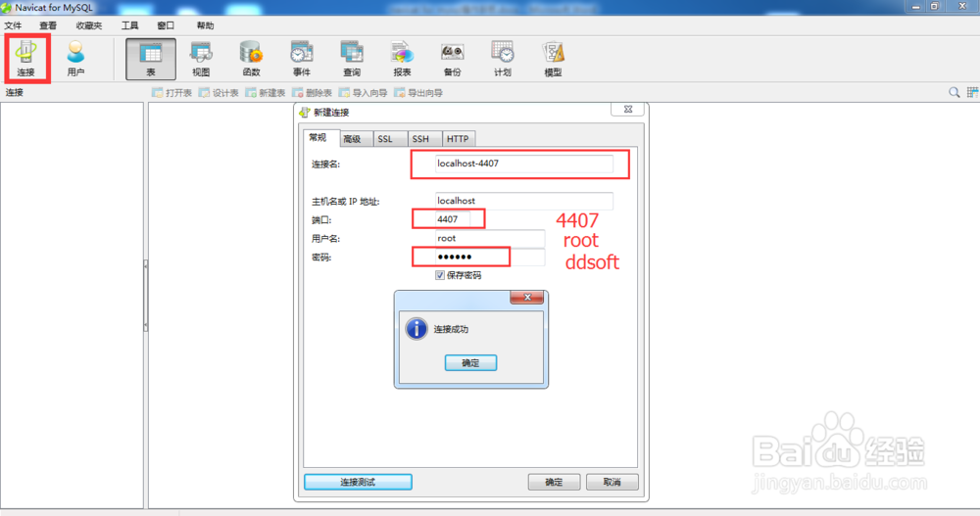980x516 pixels.
Task: Open the 文件 (File) menu
Action: point(13,25)
